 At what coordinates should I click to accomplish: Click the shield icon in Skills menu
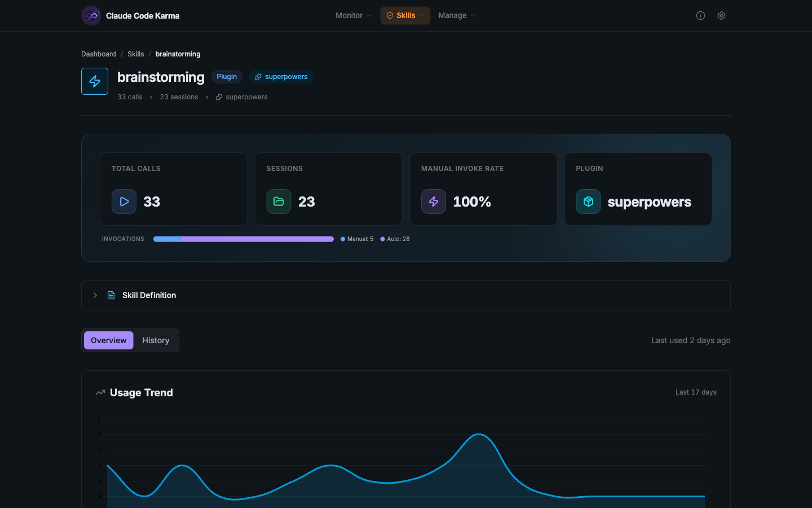[390, 16]
